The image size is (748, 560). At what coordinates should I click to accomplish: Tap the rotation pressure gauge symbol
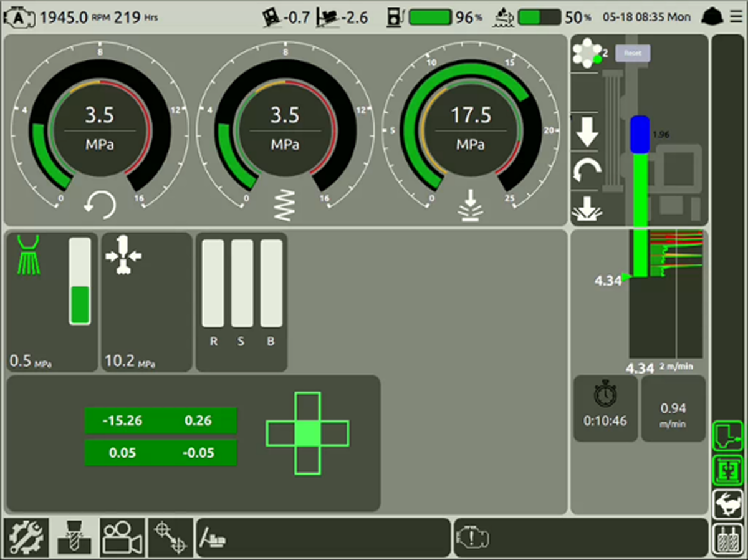point(100,205)
